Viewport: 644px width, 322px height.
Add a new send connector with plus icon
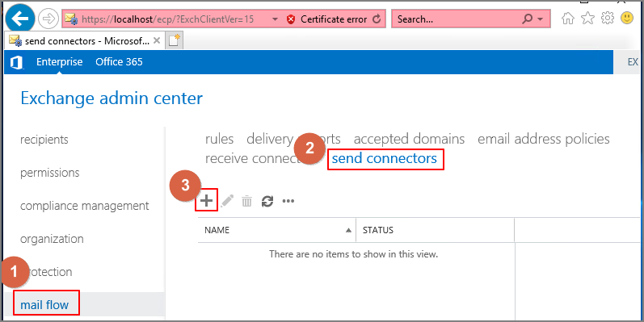207,201
